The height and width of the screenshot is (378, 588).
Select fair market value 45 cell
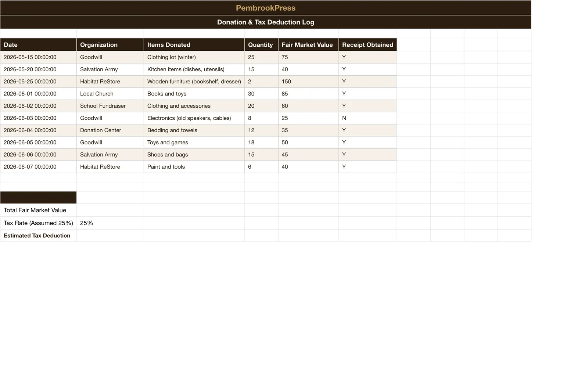tap(308, 154)
